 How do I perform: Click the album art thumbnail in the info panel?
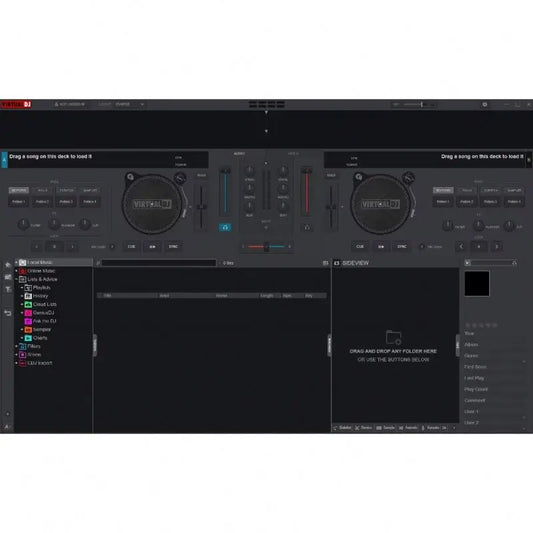pos(477,283)
